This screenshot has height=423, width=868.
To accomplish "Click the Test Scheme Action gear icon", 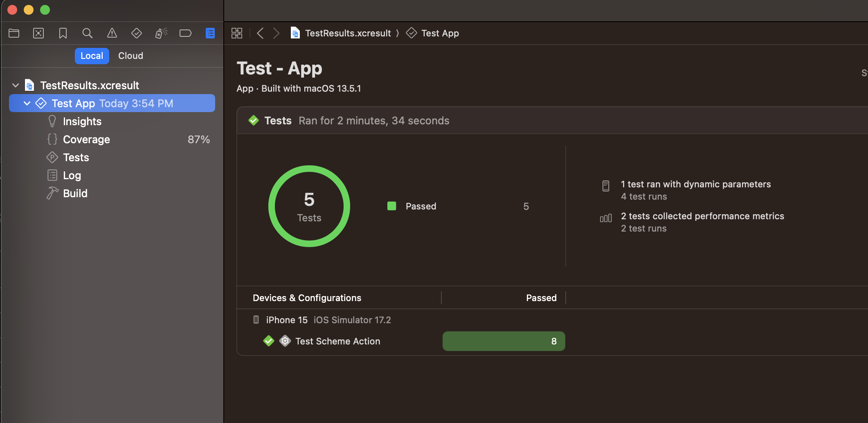I will [x=285, y=341].
